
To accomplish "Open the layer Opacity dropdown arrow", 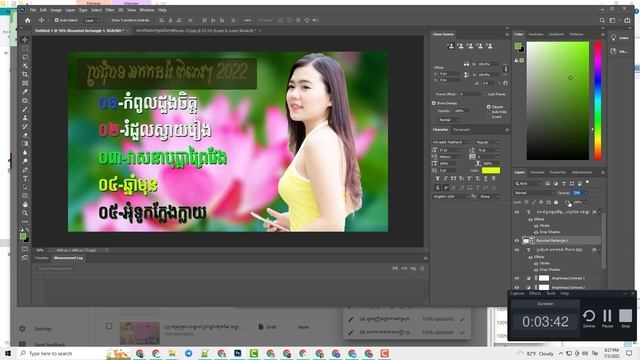I will click(x=587, y=193).
